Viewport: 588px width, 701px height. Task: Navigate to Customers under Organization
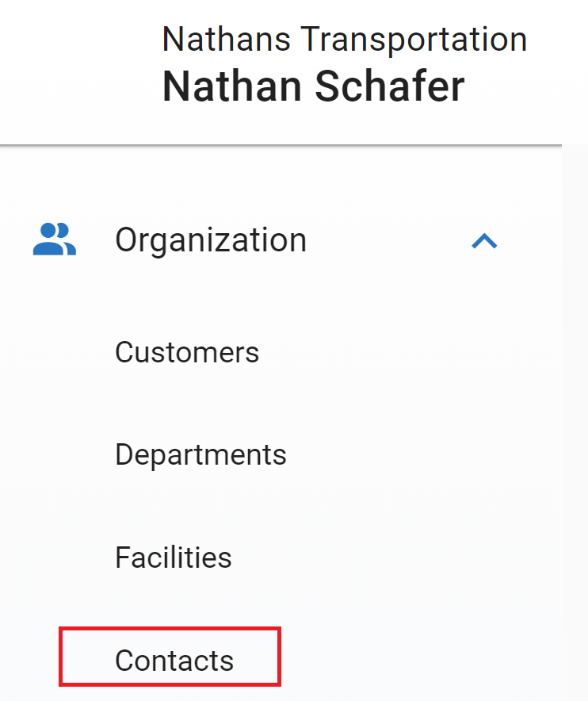[x=187, y=352]
